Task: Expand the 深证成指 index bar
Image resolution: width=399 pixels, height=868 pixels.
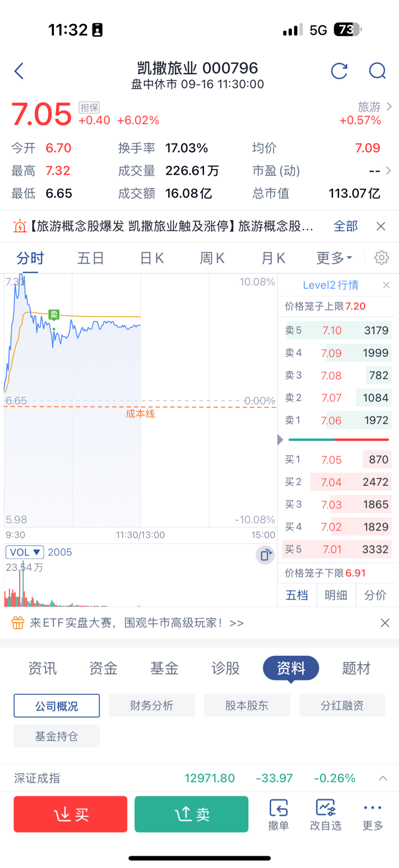Action: coord(383,778)
